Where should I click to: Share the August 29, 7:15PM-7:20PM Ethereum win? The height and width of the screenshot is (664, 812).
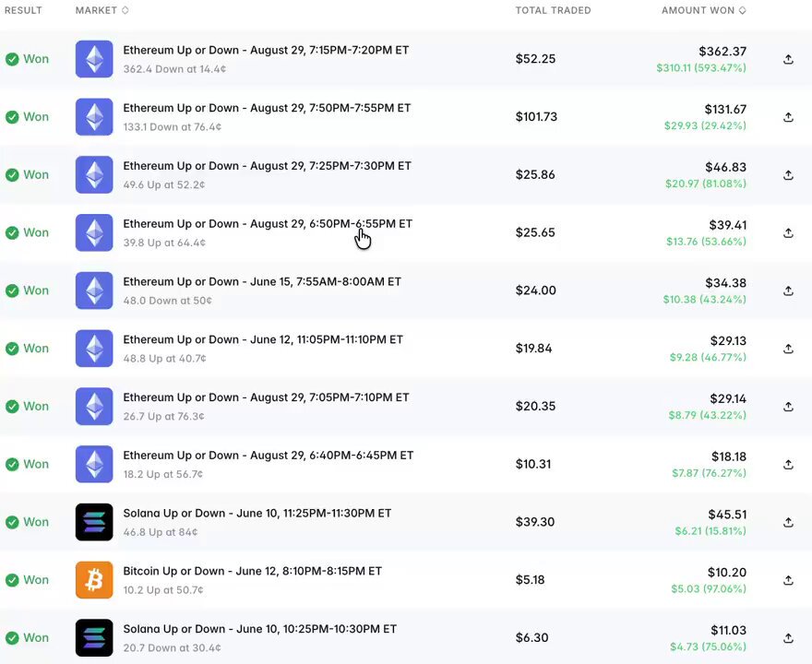(788, 60)
